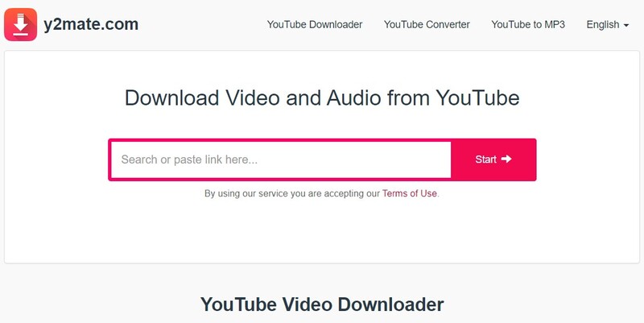Click the 'Download Video and Audio from YouTube' heading
This screenshot has height=323, width=644.
click(x=322, y=97)
